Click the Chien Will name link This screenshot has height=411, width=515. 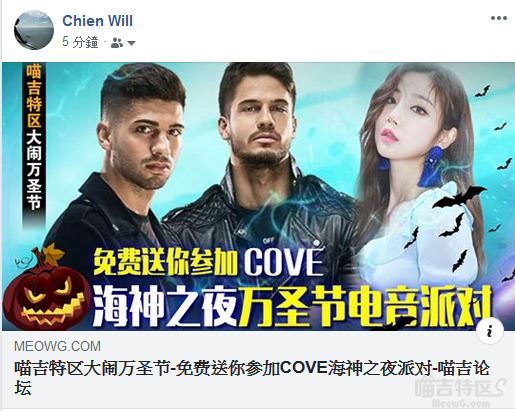(97, 21)
